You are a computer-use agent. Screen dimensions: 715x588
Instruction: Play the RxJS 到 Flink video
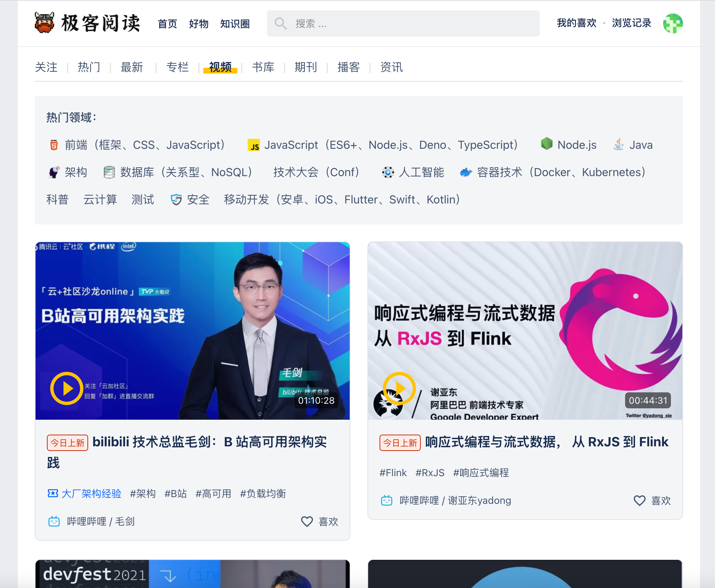(399, 388)
